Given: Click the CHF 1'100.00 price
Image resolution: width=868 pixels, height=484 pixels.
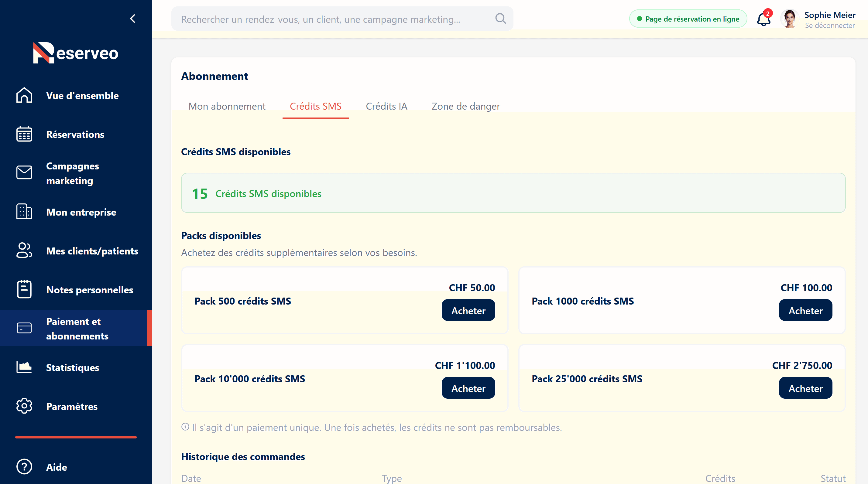Looking at the screenshot, I should tap(465, 366).
